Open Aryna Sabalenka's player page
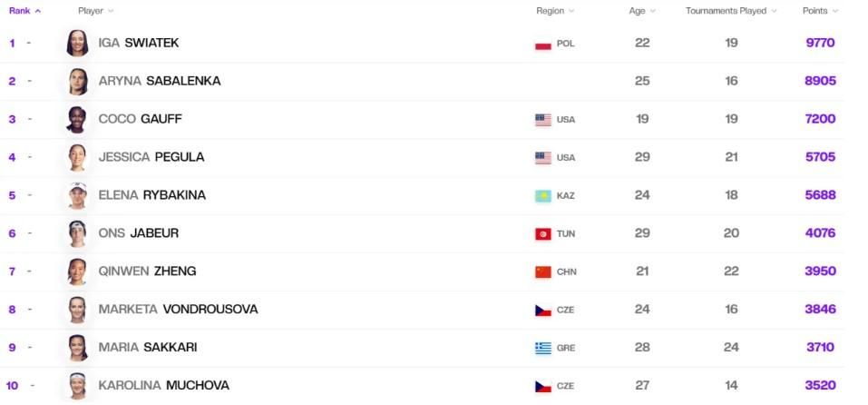The width and height of the screenshot is (868, 405). coord(160,81)
